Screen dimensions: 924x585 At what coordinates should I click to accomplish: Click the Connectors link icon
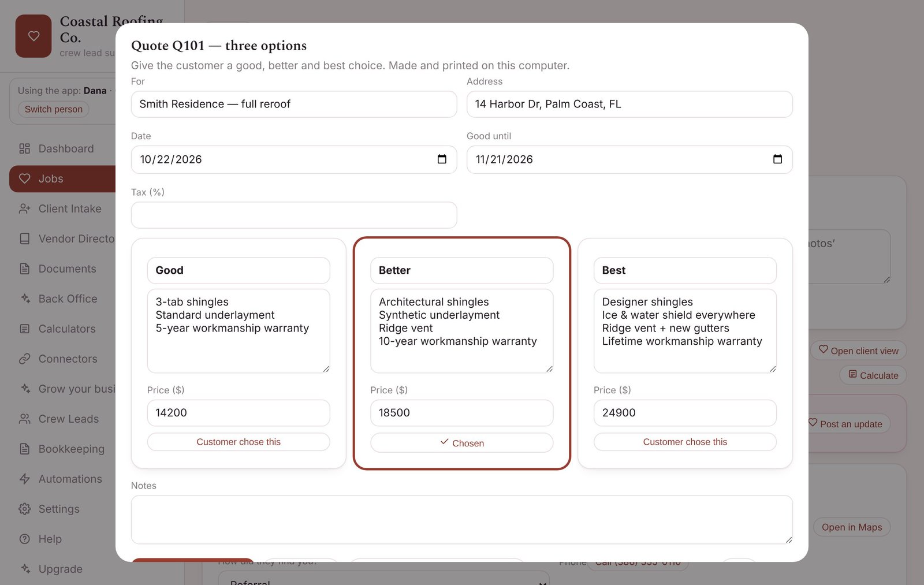tap(24, 359)
